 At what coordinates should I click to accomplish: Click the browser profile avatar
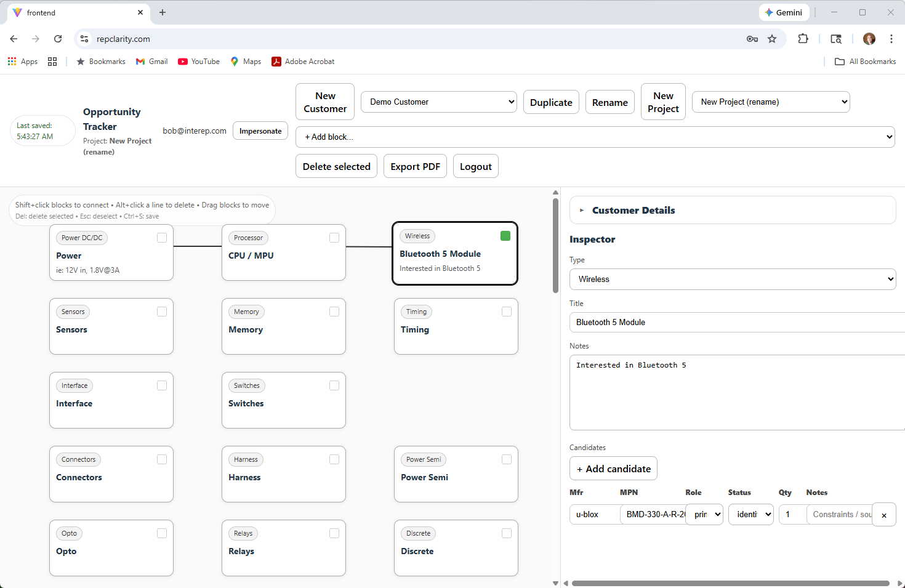click(x=869, y=38)
